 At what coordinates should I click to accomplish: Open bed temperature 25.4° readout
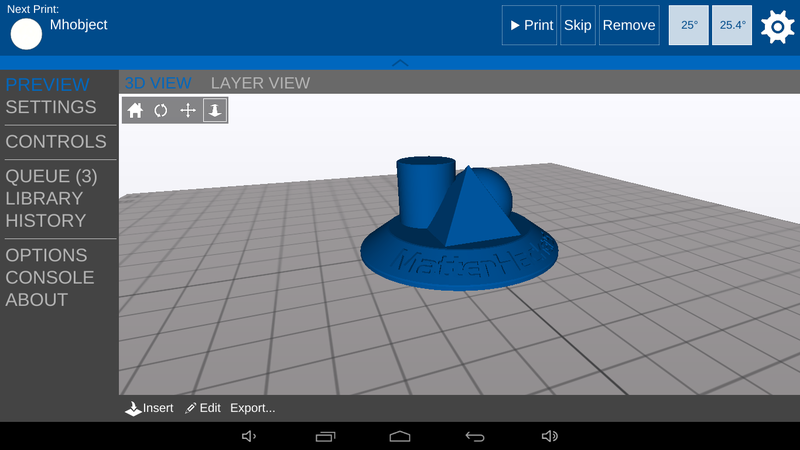(732, 25)
